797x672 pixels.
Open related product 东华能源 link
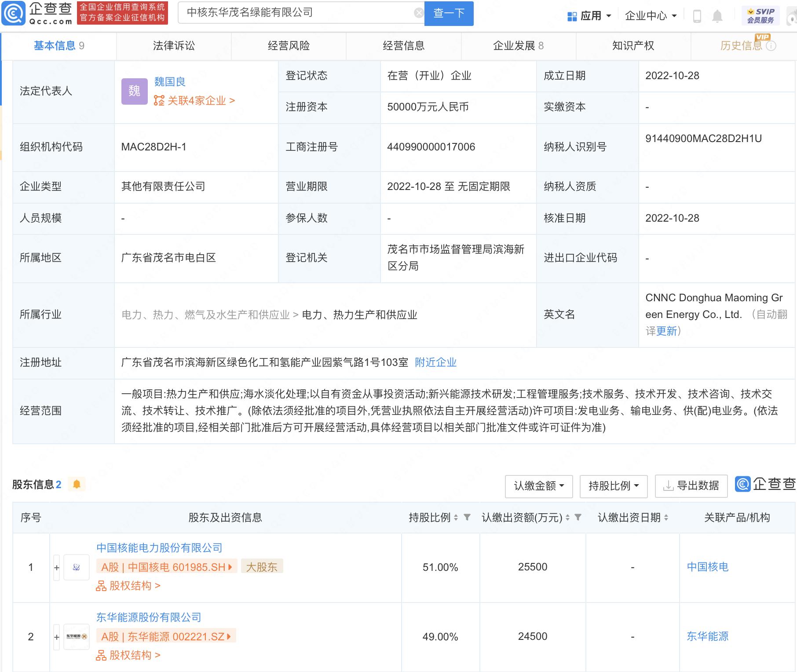(708, 636)
